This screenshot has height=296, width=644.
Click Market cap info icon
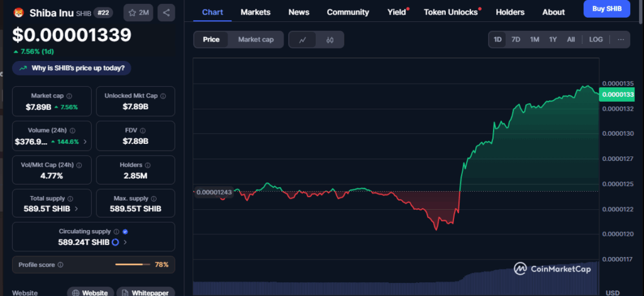click(x=69, y=96)
